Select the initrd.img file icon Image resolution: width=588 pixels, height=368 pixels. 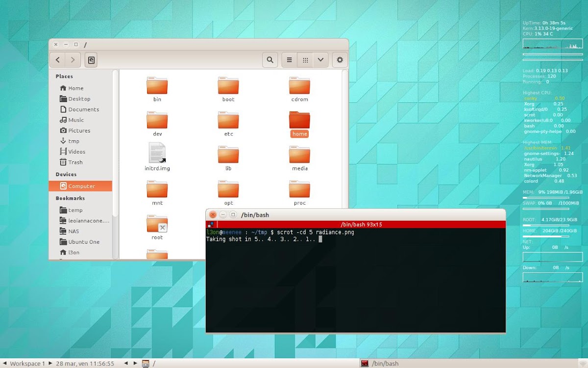coord(157,153)
